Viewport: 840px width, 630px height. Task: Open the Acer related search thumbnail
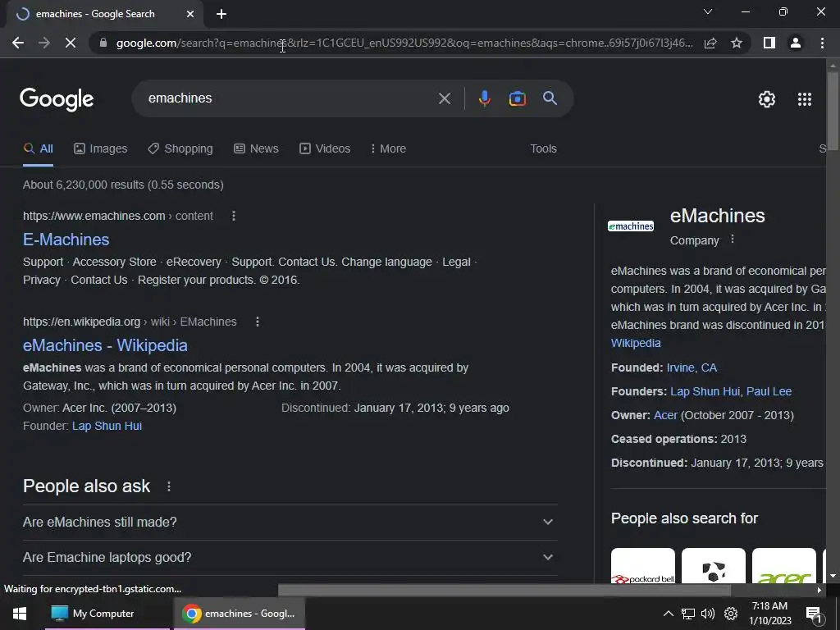(783, 565)
